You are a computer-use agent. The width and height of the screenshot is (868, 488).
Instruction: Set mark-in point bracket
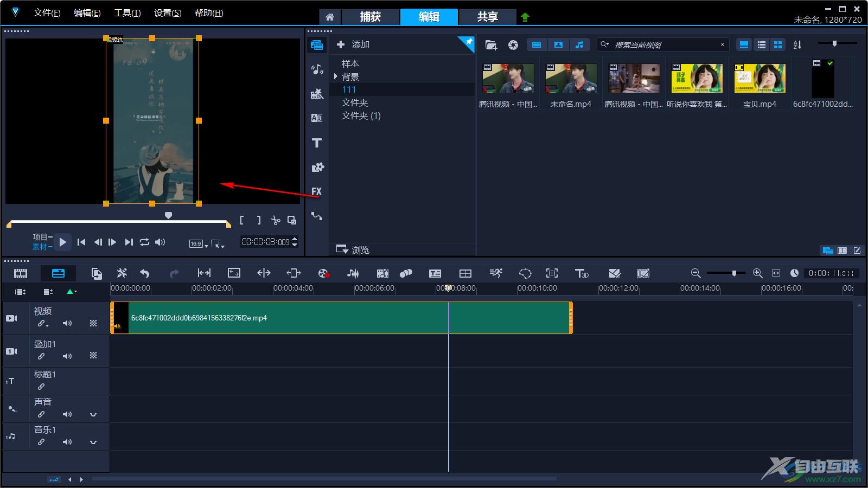[242, 220]
